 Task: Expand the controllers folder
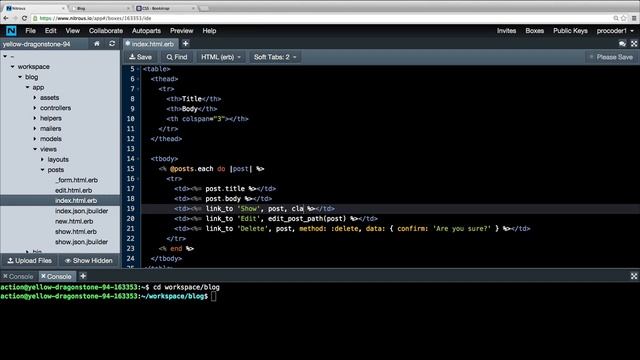point(35,108)
